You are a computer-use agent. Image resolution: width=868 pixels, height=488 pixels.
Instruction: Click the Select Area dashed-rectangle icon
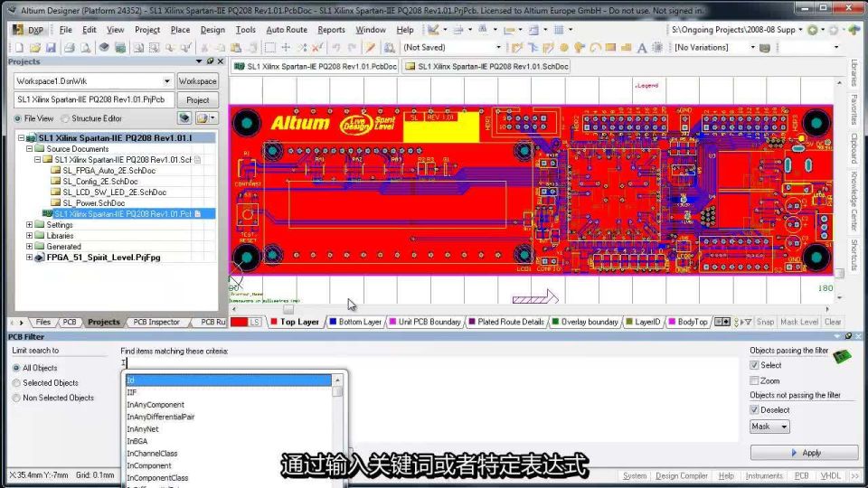(x=269, y=48)
